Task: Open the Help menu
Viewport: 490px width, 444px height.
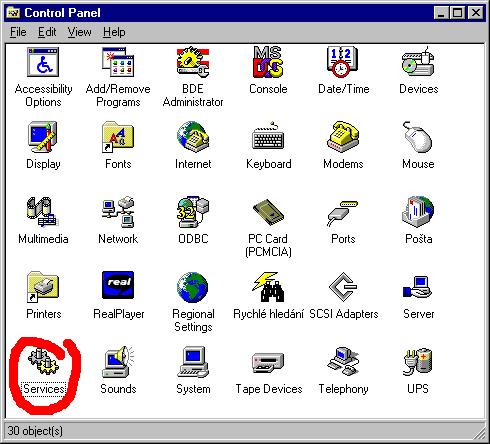Action: pyautogui.click(x=114, y=32)
